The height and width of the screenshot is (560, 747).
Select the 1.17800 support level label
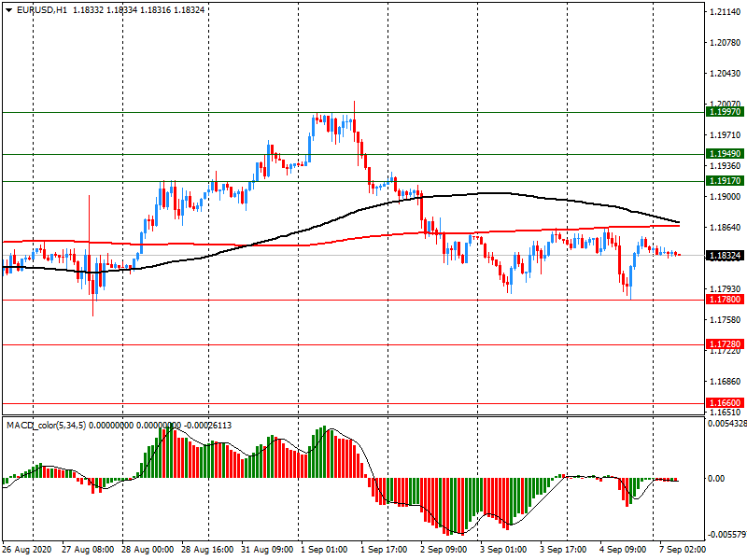click(x=725, y=300)
